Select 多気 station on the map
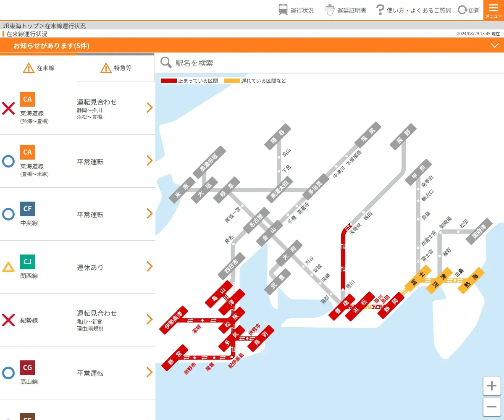Image resolution: width=504 pixels, height=420 pixels. click(231, 339)
